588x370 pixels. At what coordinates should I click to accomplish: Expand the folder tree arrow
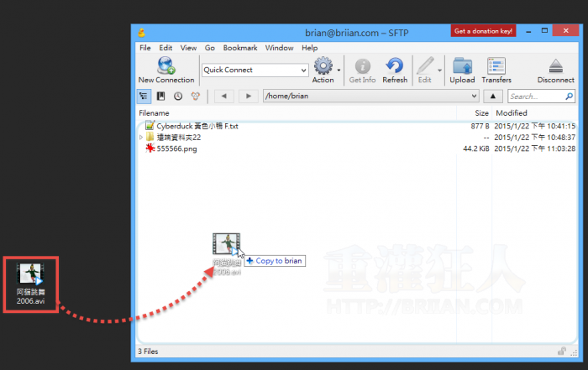[141, 138]
